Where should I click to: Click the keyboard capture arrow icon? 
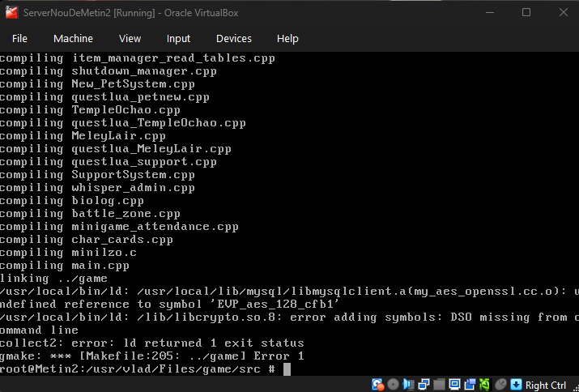[516, 385]
